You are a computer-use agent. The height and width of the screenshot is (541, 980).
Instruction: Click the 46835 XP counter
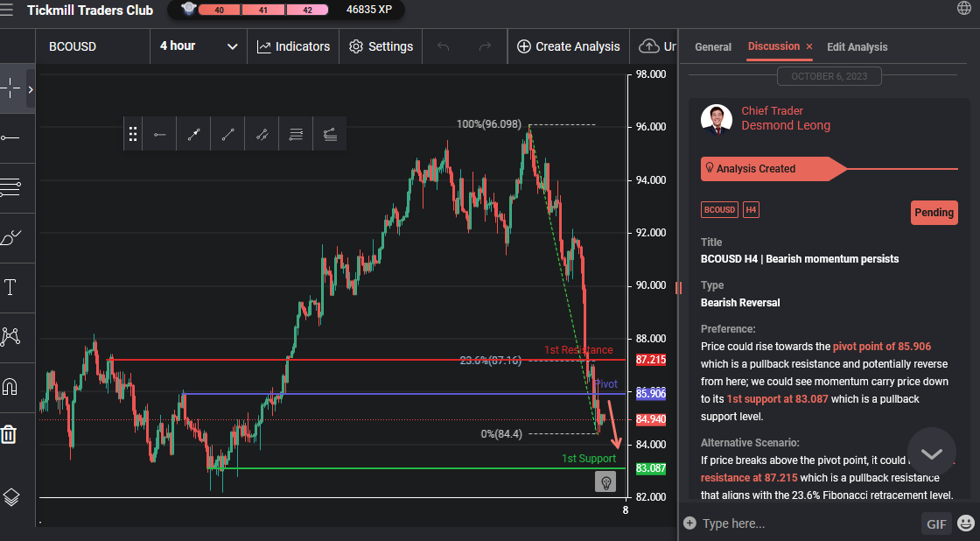click(x=368, y=10)
